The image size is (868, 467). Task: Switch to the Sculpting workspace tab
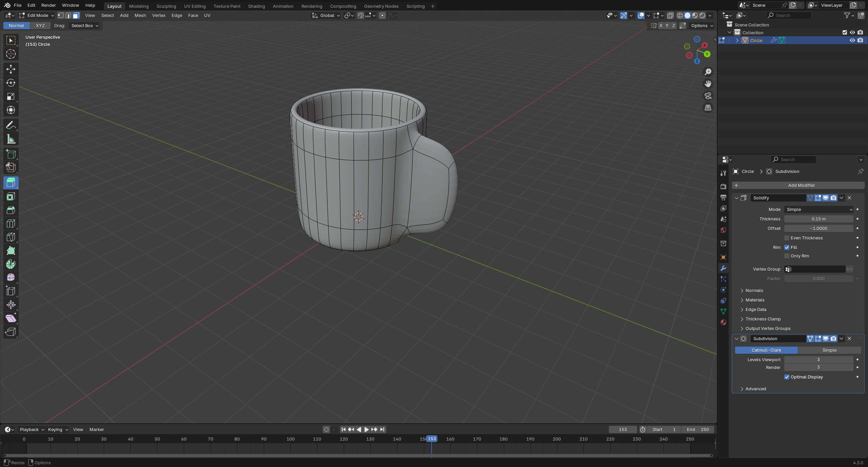point(166,6)
